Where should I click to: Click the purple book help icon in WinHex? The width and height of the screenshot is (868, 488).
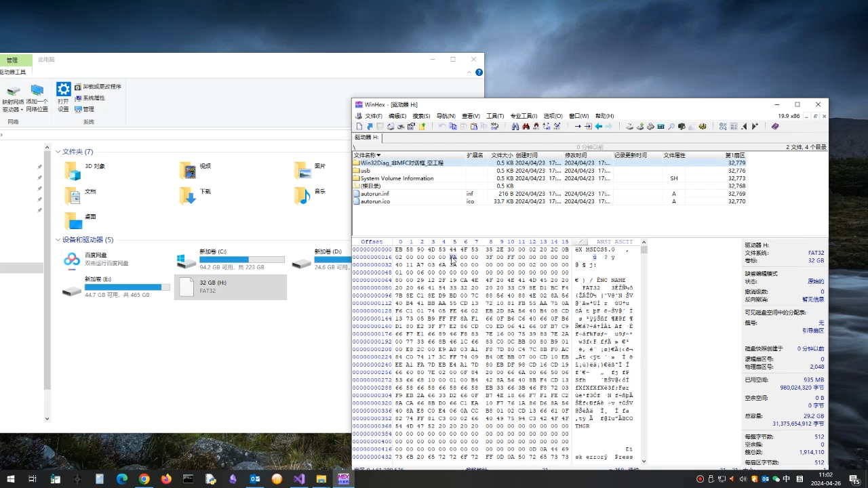click(774, 126)
